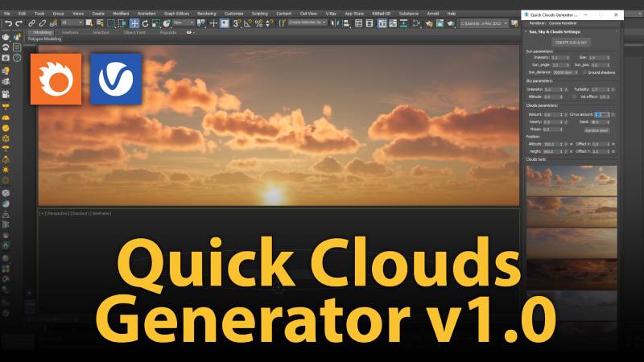Click the Undo arrow icon
Image resolution: width=644 pixels, height=362 pixels.
pos(7,23)
